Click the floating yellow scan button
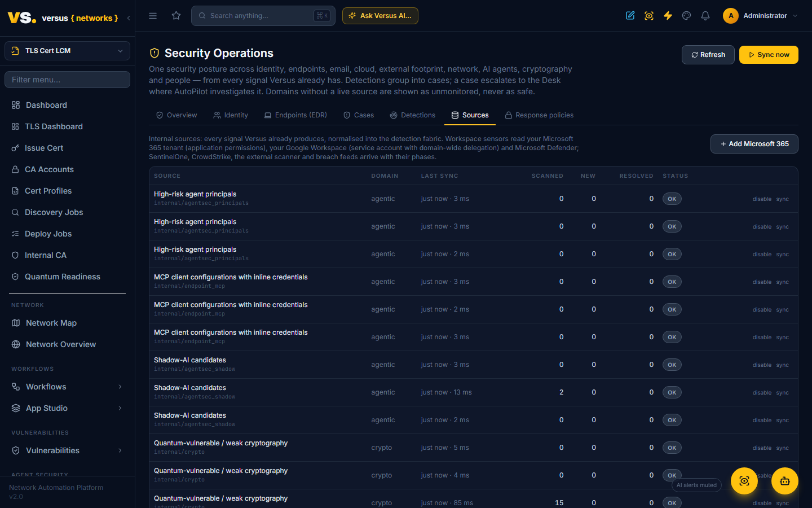 [744, 481]
